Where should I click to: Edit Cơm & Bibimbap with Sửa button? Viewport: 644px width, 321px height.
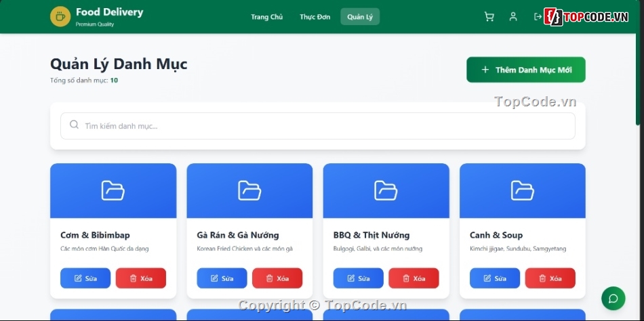85,278
